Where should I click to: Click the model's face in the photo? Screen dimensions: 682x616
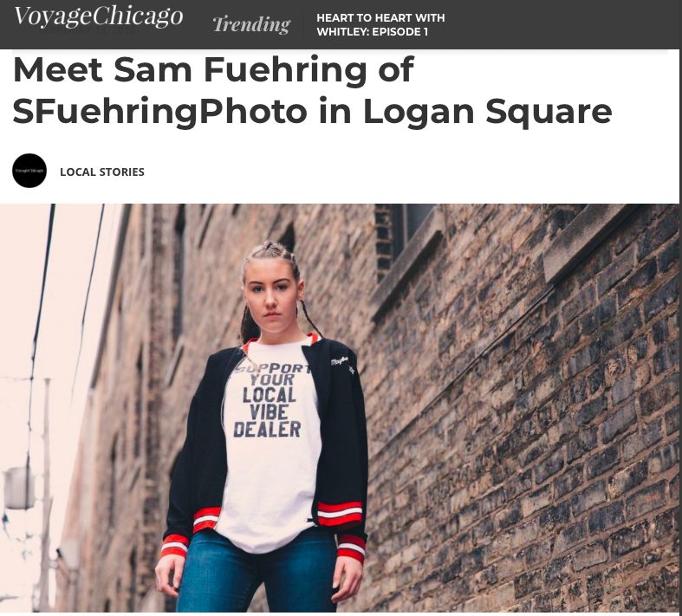271,295
